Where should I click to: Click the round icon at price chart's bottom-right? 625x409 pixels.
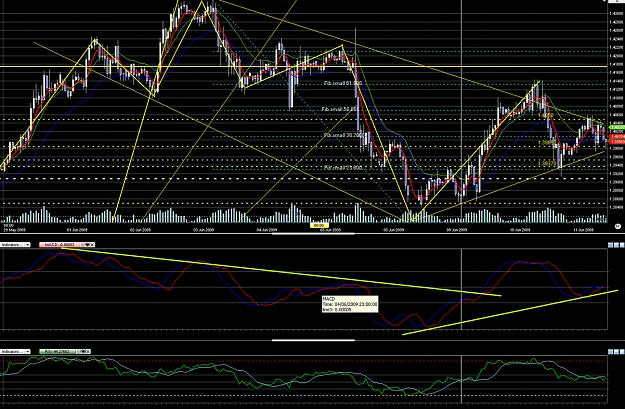pos(618,226)
